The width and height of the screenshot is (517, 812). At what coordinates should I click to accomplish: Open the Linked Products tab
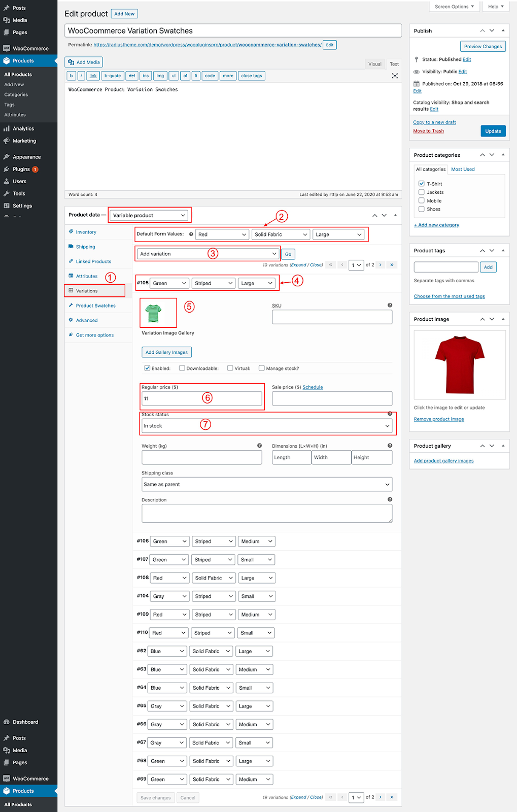[x=93, y=261]
